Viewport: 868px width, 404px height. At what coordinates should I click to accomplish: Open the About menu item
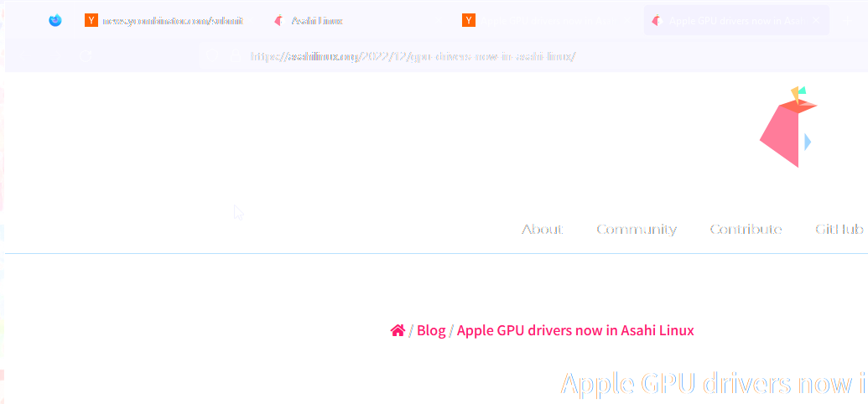[x=542, y=230]
